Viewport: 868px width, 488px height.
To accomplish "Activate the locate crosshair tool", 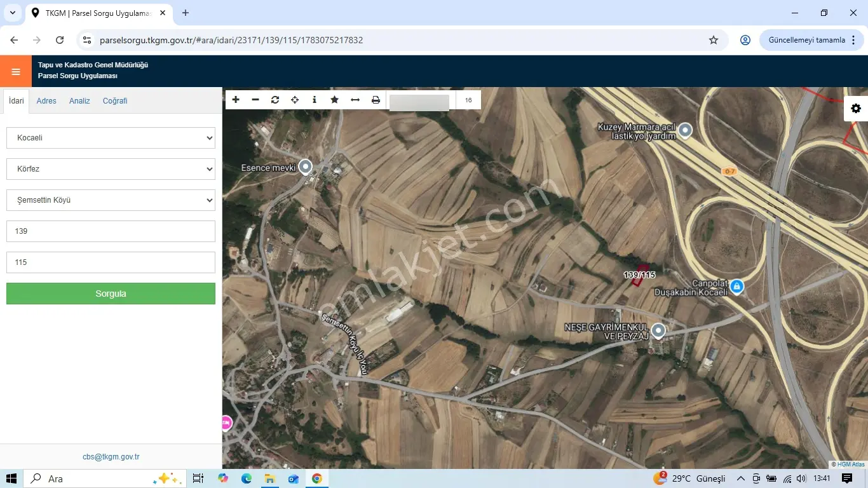I will click(x=295, y=100).
